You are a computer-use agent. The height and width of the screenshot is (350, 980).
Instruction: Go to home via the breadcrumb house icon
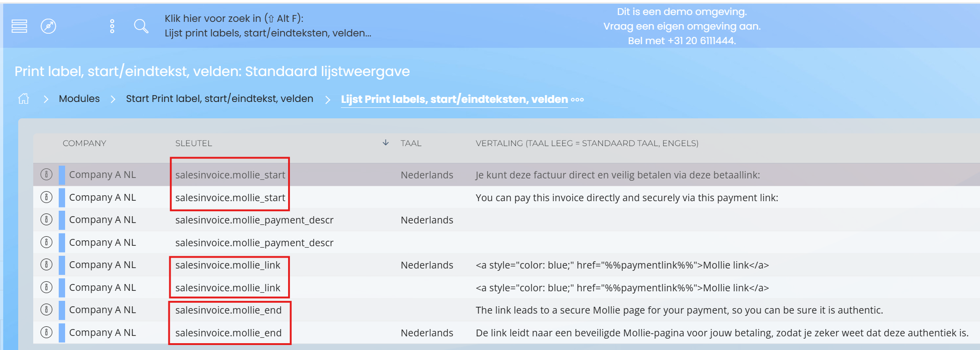click(x=24, y=99)
